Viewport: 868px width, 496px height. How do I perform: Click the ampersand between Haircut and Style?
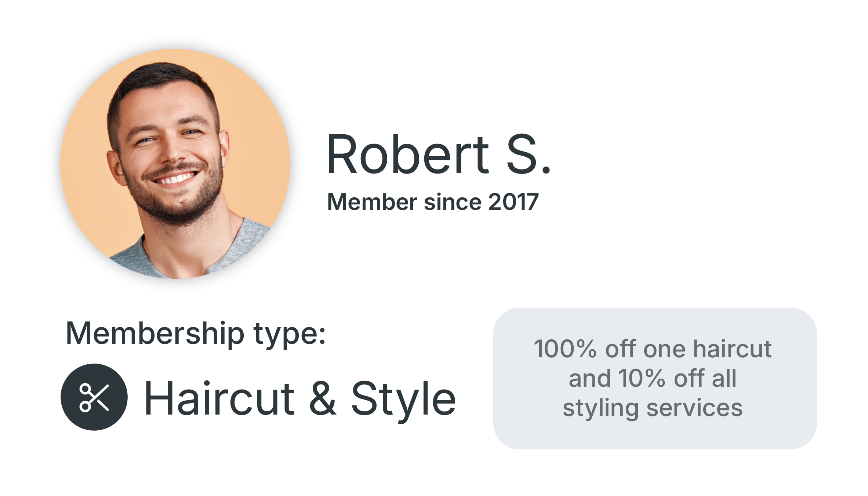(323, 398)
